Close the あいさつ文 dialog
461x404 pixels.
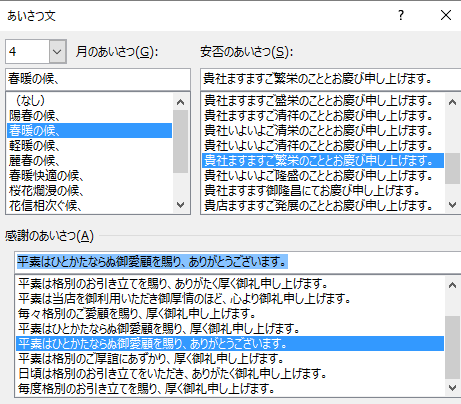click(446, 15)
